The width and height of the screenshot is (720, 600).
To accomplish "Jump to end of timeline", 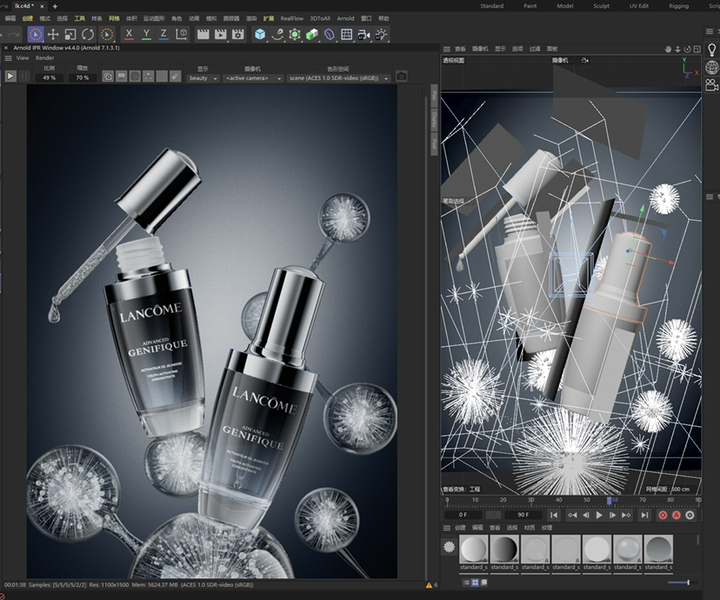I will tap(645, 515).
